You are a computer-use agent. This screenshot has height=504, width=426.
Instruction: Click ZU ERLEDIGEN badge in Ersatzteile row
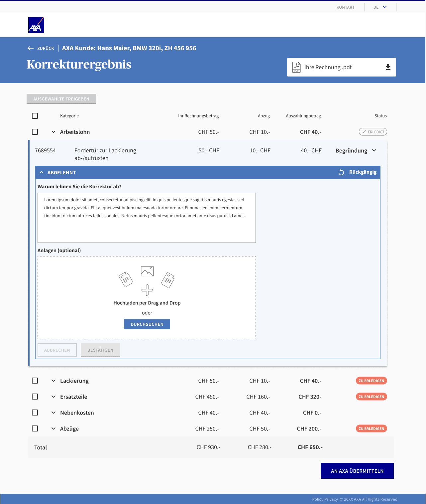tap(372, 397)
